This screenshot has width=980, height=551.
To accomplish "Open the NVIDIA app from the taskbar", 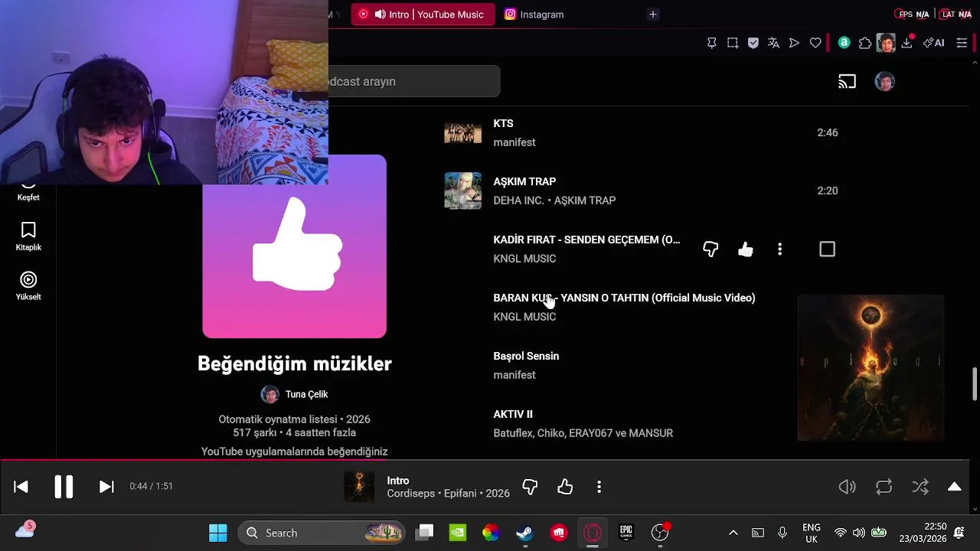I will pyautogui.click(x=458, y=533).
